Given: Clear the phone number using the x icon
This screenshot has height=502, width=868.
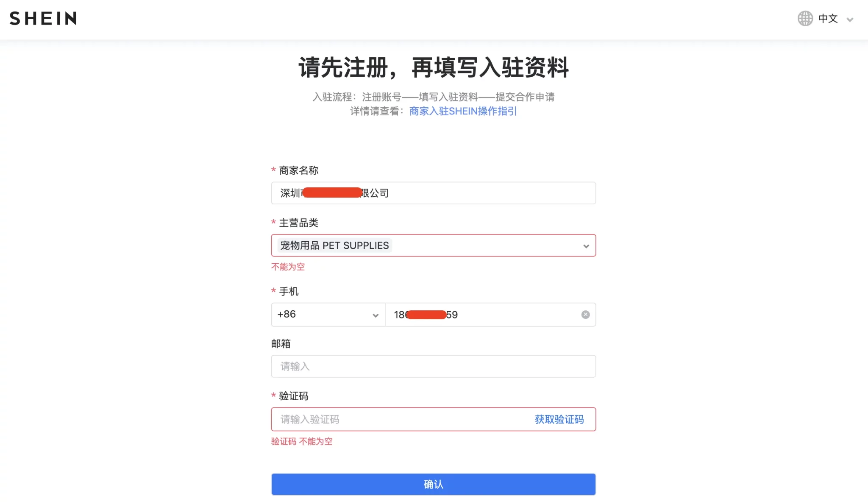Looking at the screenshot, I should coord(585,314).
